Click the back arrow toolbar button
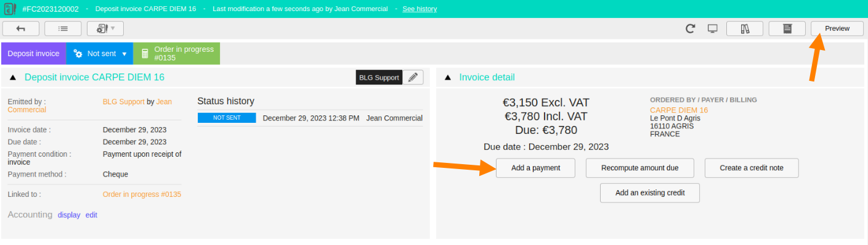Viewport: 868px width, 245px height. click(21, 28)
